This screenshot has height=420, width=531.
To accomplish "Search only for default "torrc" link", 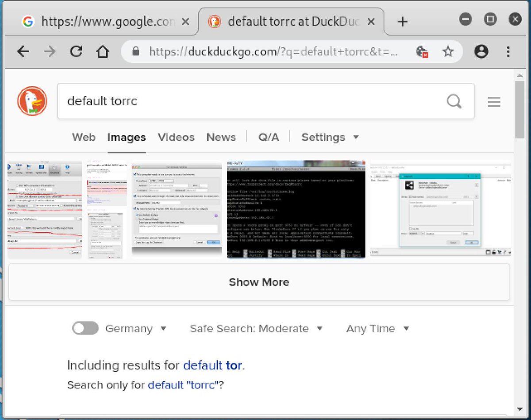I will [183, 385].
